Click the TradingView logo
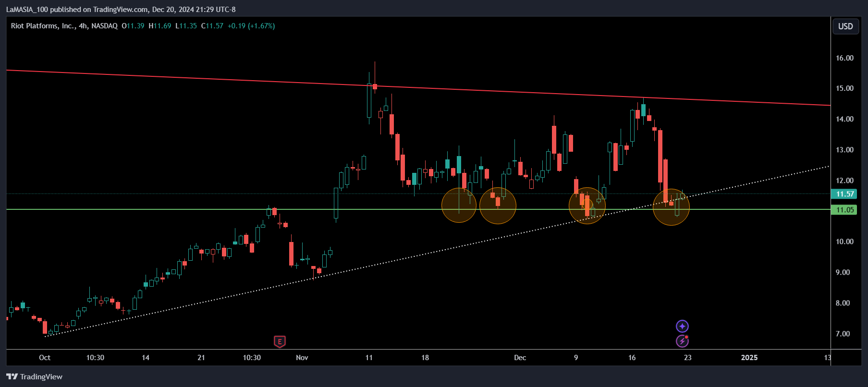 pos(34,376)
